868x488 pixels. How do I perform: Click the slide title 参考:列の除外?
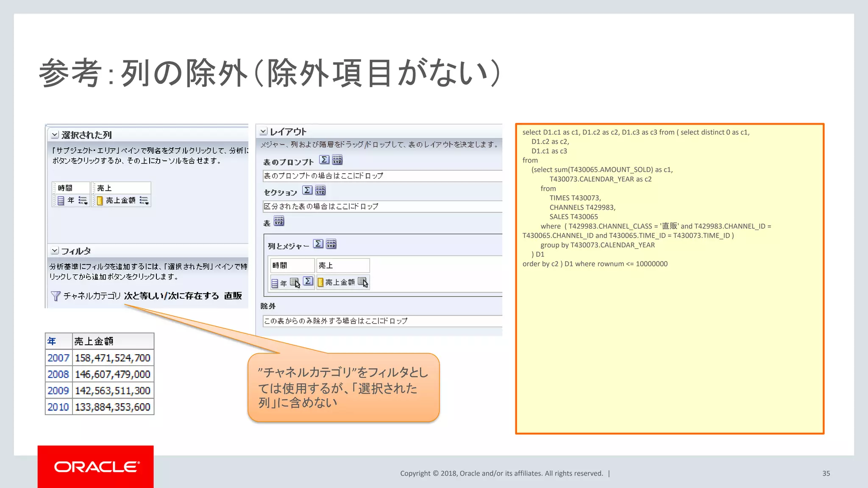(x=270, y=72)
